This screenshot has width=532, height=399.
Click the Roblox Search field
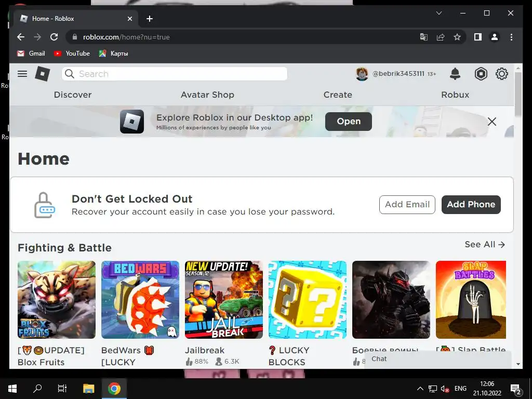pos(175,74)
